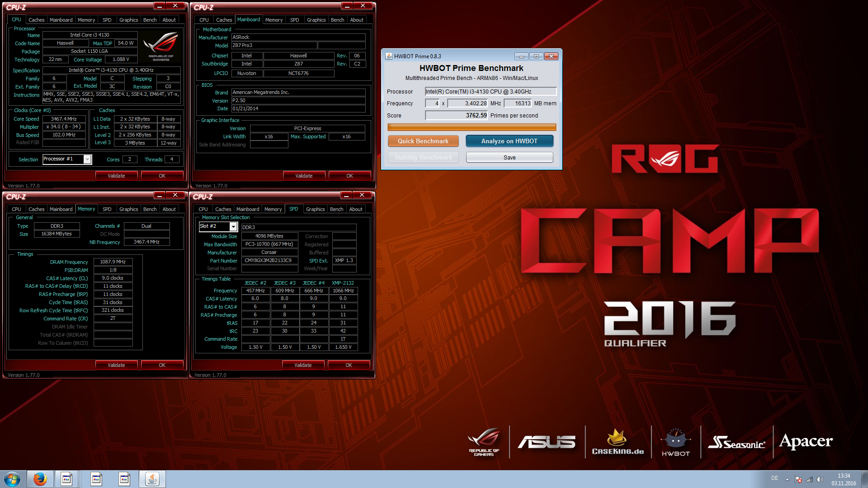Viewport: 868px width, 488px height.
Task: Open the DE language indicator
Action: point(774,478)
